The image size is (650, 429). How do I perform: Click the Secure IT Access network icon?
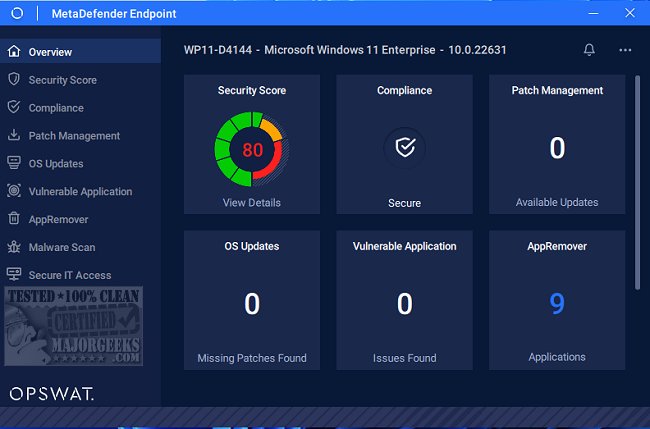[x=14, y=274]
